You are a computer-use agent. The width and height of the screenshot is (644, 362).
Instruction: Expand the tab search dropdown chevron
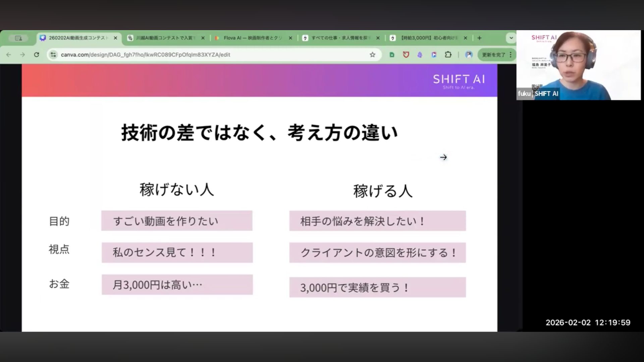(511, 38)
